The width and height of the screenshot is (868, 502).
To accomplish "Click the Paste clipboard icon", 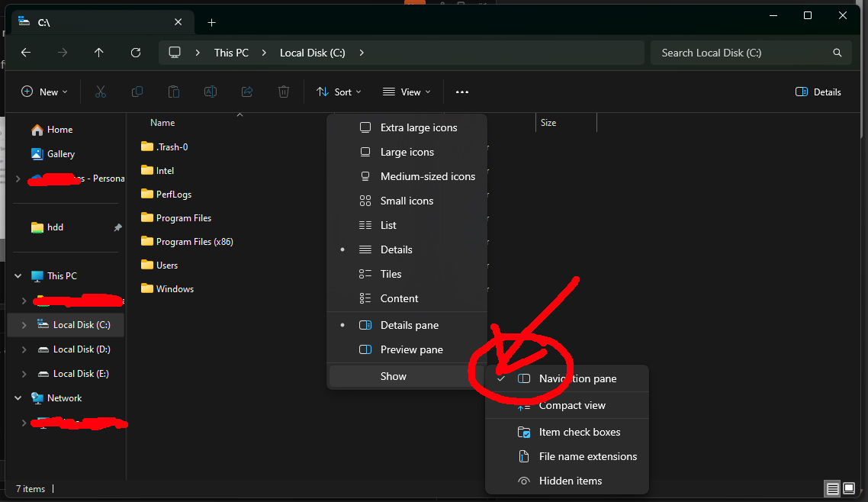I will (174, 92).
